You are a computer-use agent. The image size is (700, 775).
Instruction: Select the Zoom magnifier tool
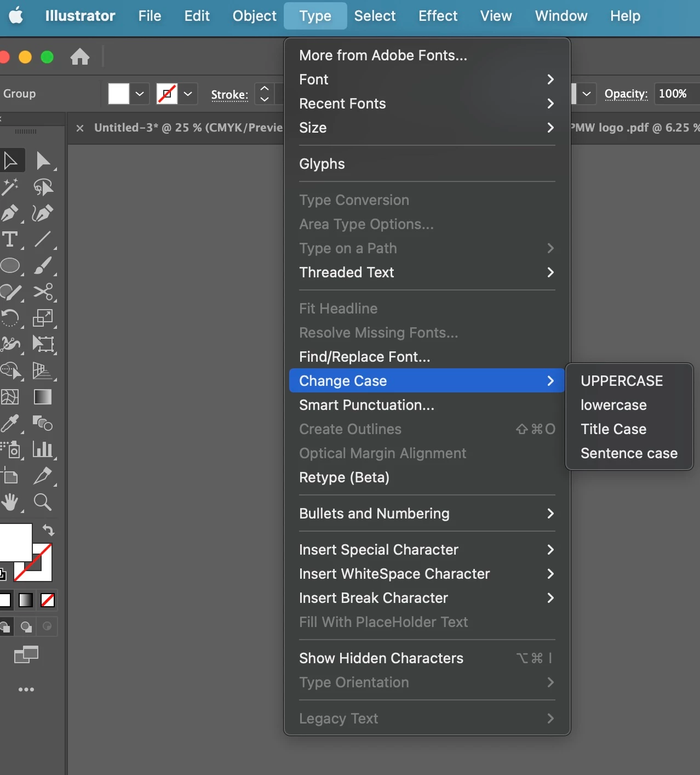coord(43,503)
